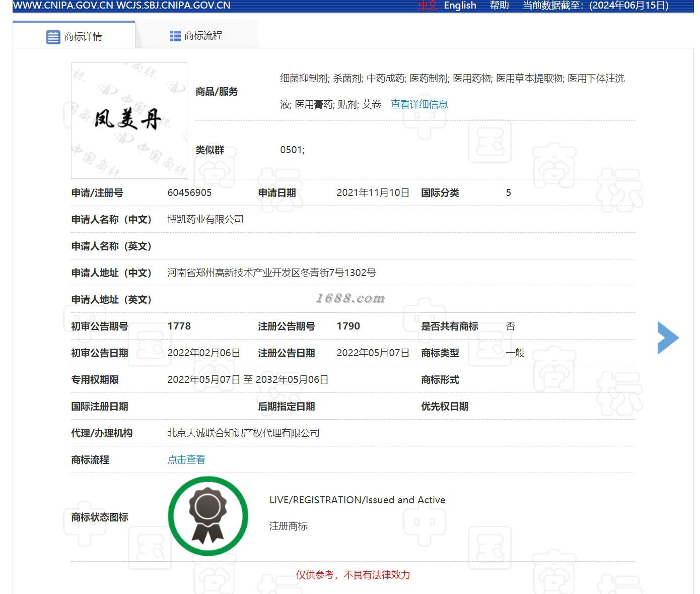The height and width of the screenshot is (594, 700).
Task: Switch to the 商标流程 tab
Action: pyautogui.click(x=196, y=35)
